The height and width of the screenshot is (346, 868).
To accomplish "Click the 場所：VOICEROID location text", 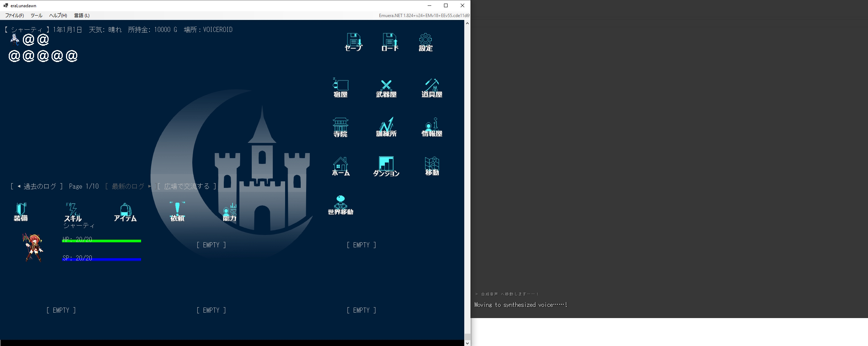I will [x=208, y=30].
